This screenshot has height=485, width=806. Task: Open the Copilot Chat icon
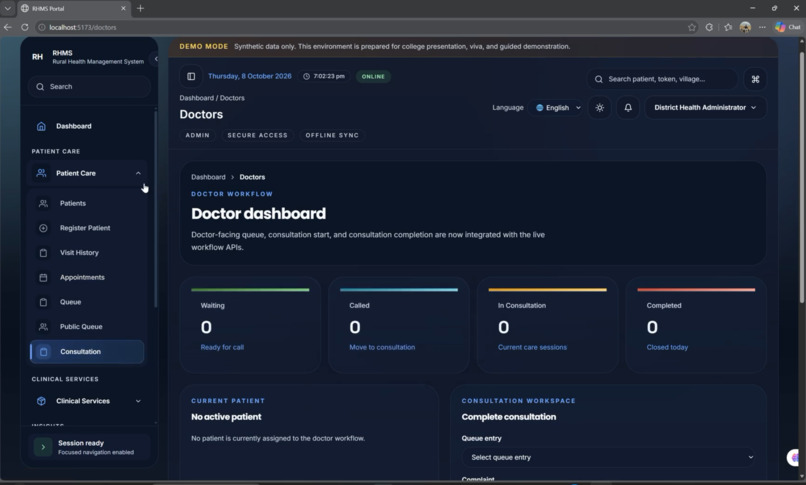click(787, 27)
